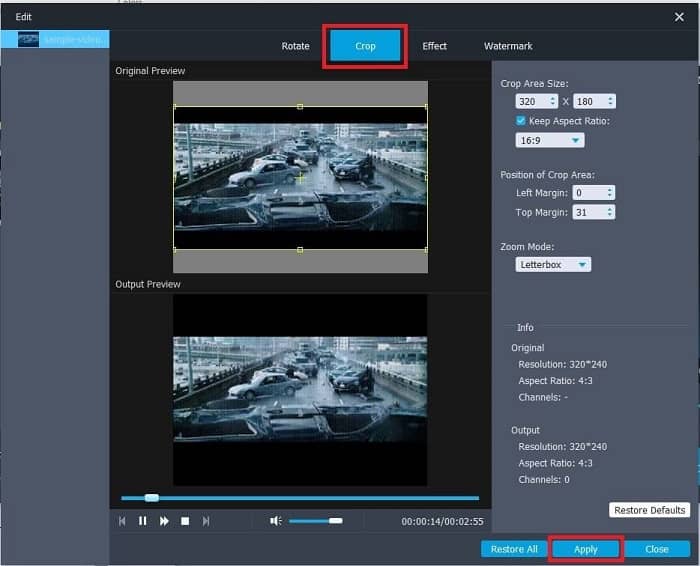Select the sample video thumbnail in sidebar
700x566 pixels.
pyautogui.click(x=28, y=39)
